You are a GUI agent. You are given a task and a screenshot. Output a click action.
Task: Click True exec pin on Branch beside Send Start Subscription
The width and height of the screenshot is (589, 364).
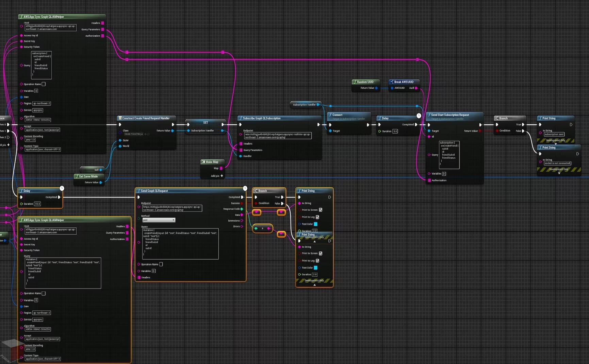tap(523, 124)
